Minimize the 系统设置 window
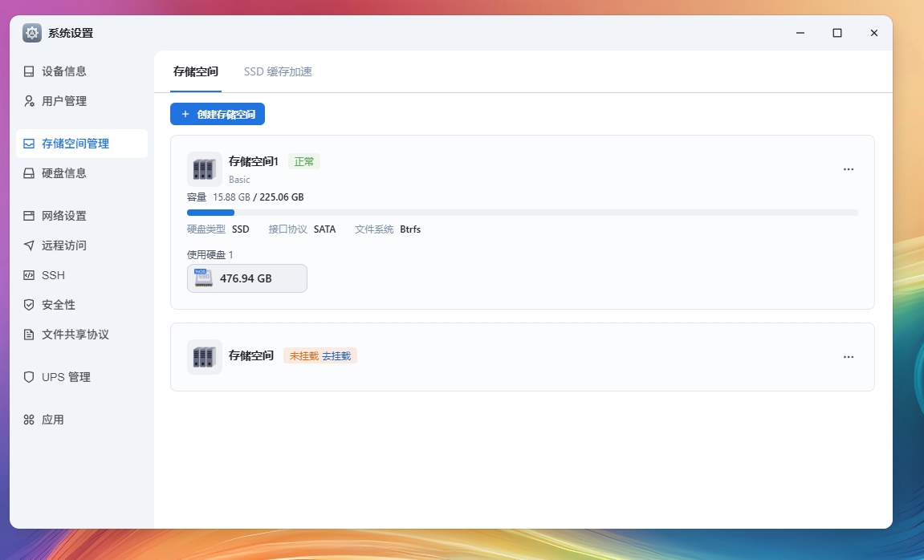The image size is (924, 560). 800,33
